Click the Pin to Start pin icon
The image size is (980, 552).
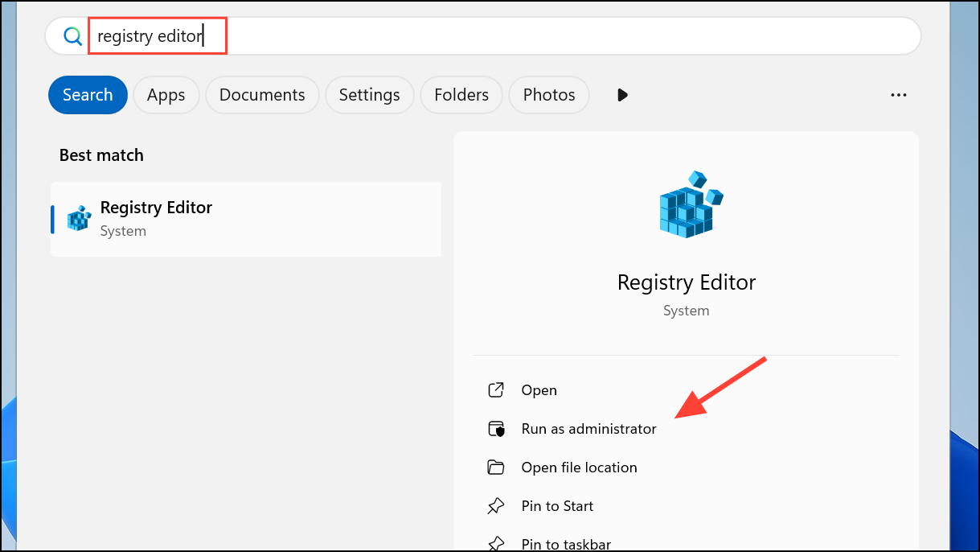point(496,506)
